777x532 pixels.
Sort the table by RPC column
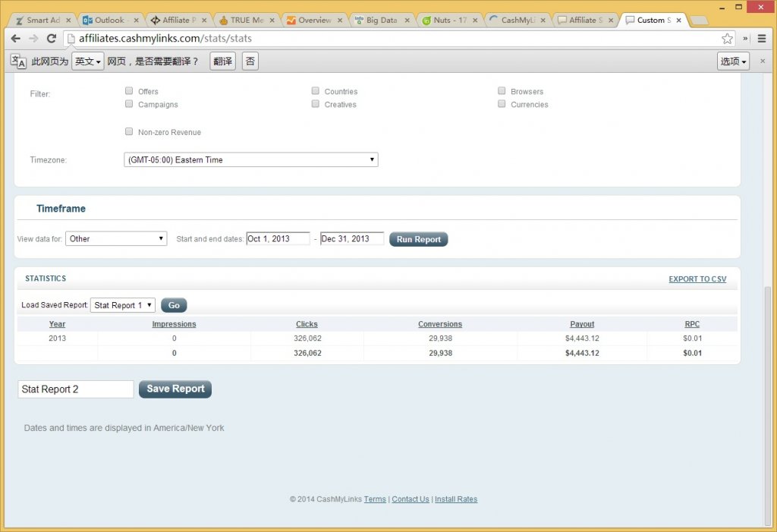click(x=692, y=324)
